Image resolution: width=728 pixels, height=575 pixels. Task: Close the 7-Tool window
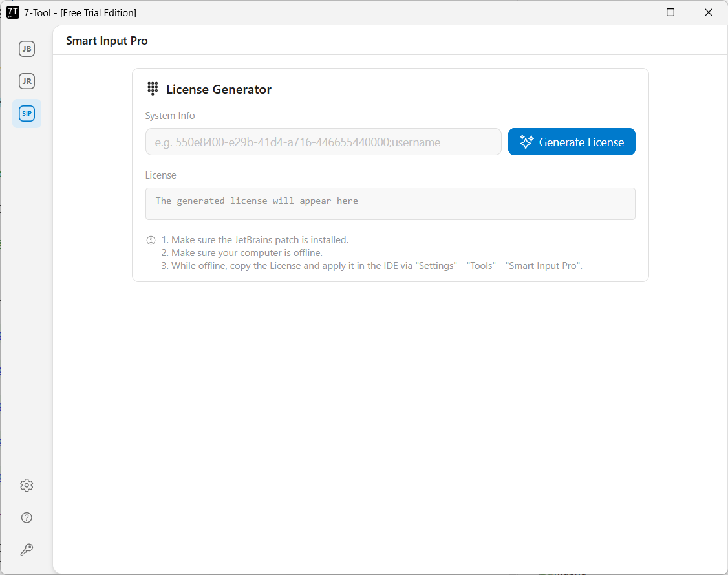click(x=709, y=12)
